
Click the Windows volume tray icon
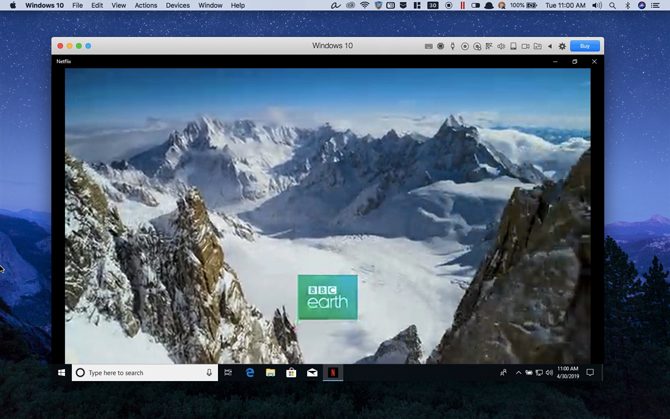tap(549, 372)
